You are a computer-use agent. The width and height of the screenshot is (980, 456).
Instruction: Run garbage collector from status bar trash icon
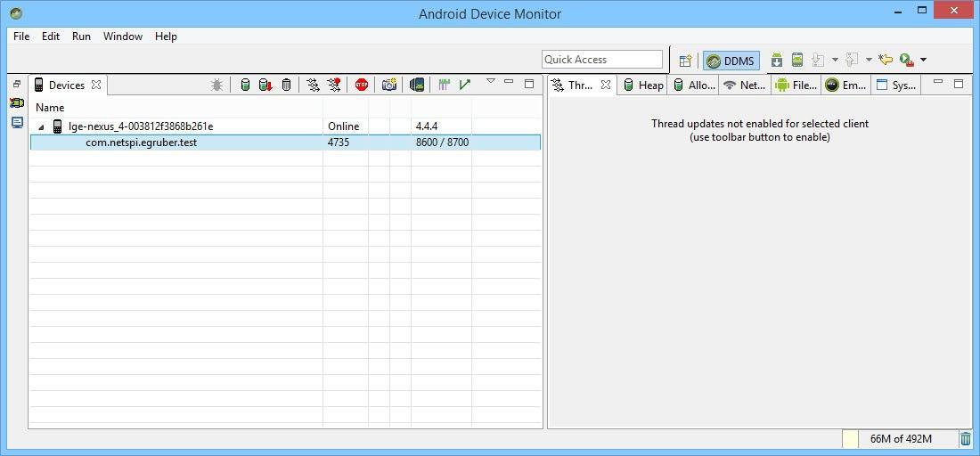tap(966, 439)
